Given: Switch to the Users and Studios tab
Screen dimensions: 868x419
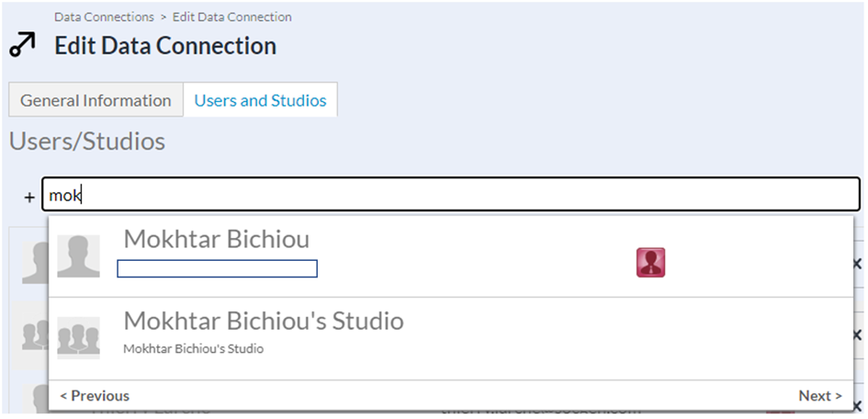Looking at the screenshot, I should pyautogui.click(x=260, y=100).
